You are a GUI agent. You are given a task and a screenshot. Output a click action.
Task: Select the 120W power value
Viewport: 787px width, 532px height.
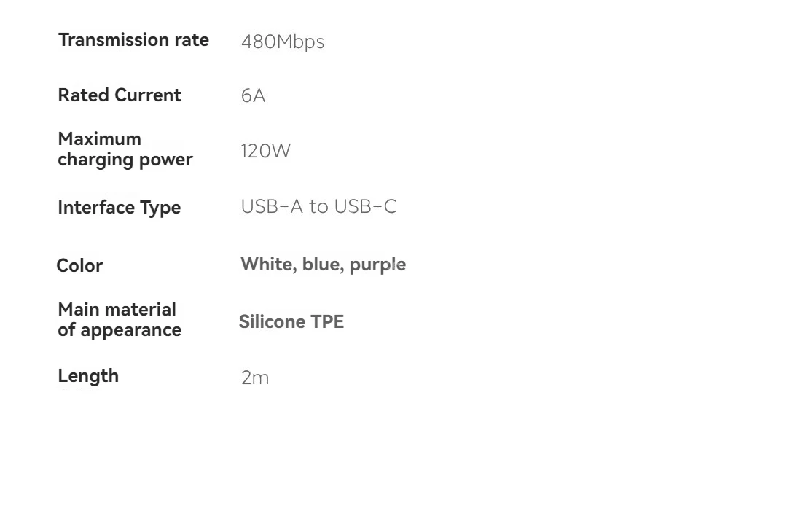(x=265, y=151)
